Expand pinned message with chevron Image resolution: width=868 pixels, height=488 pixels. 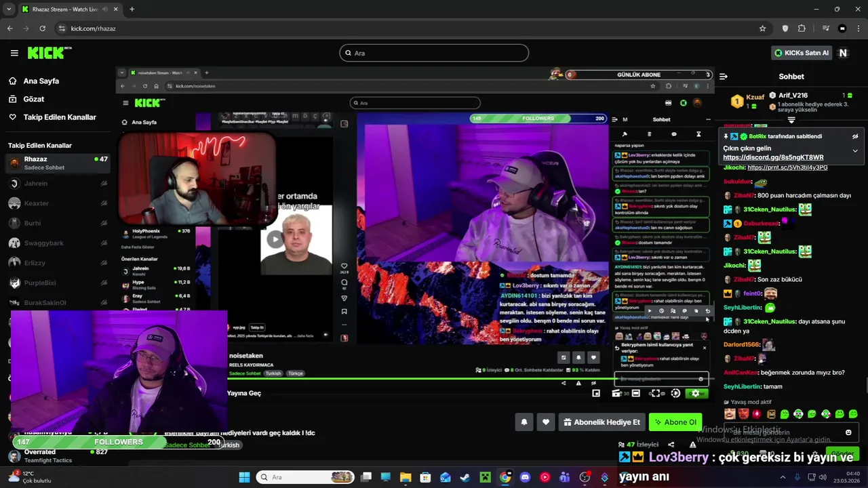[x=855, y=151]
